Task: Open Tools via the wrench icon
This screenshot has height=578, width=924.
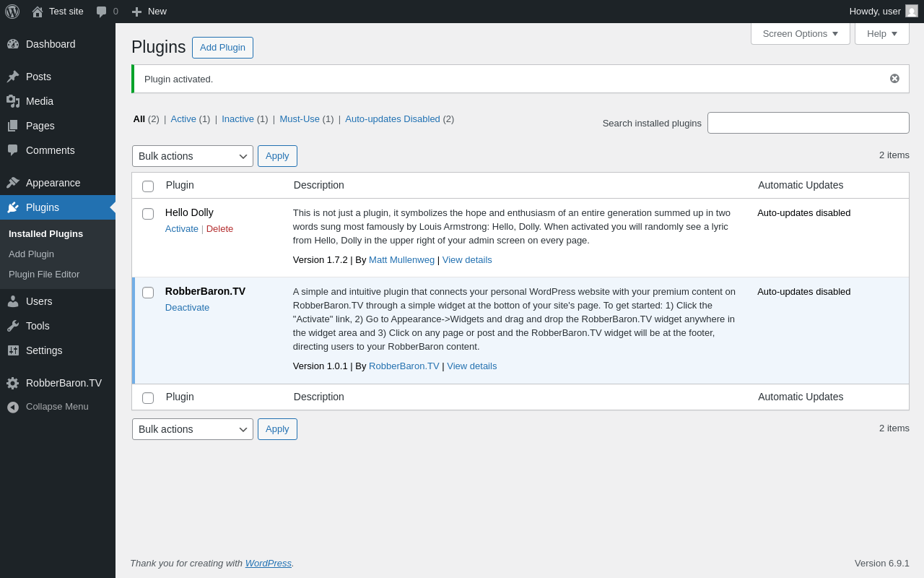Action: tap(13, 326)
